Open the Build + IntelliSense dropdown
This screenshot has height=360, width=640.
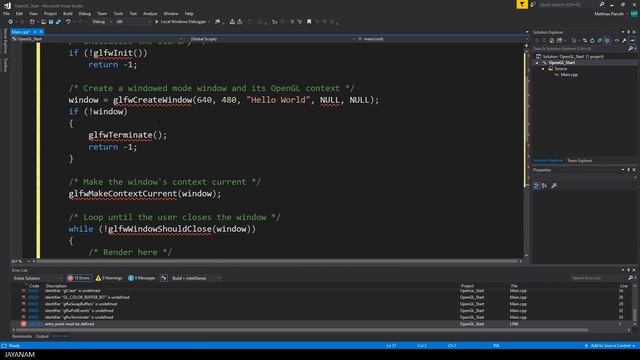196,278
